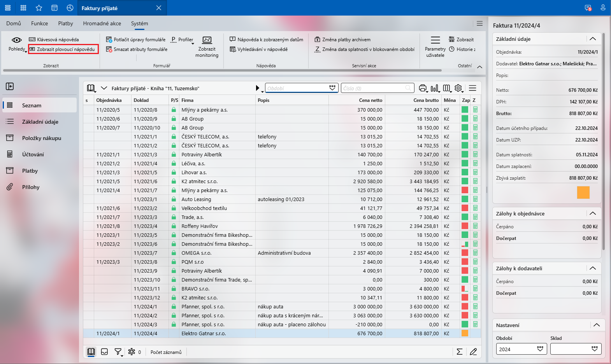
Task: Open the Profiler dropdown in the ribbon
Action: click(x=183, y=40)
